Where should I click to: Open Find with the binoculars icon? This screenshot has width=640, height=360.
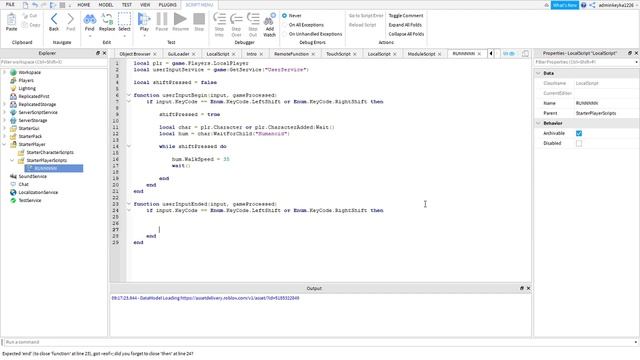[x=89, y=19]
